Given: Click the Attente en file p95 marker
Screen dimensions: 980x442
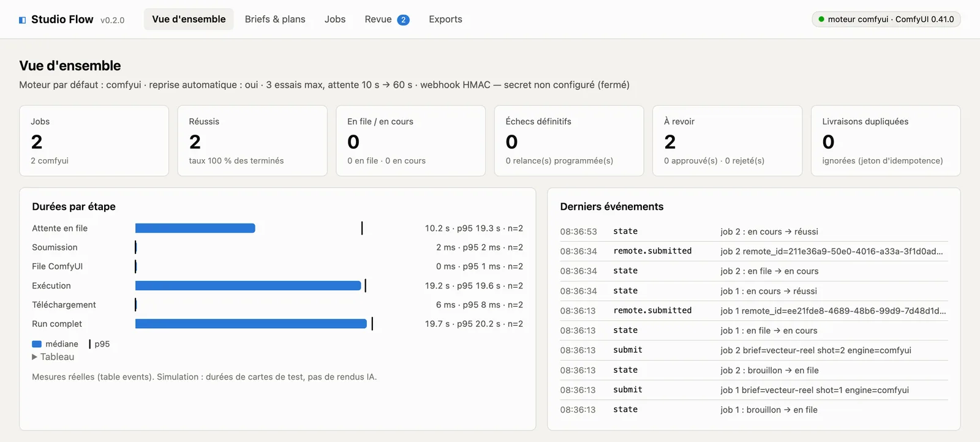Looking at the screenshot, I should [362, 228].
